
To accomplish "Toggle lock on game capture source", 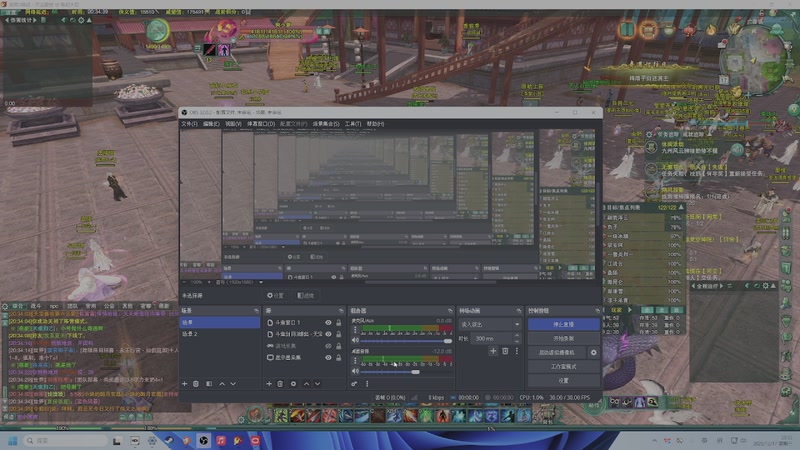I will click(338, 346).
